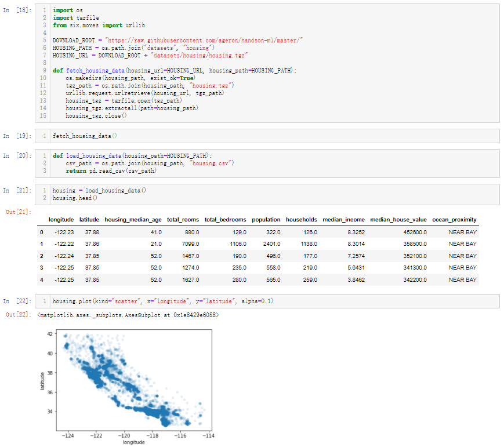Click the 'datasets/housing/housing.tgz' string
Viewport: 504px width, 447px height.
click(199, 55)
